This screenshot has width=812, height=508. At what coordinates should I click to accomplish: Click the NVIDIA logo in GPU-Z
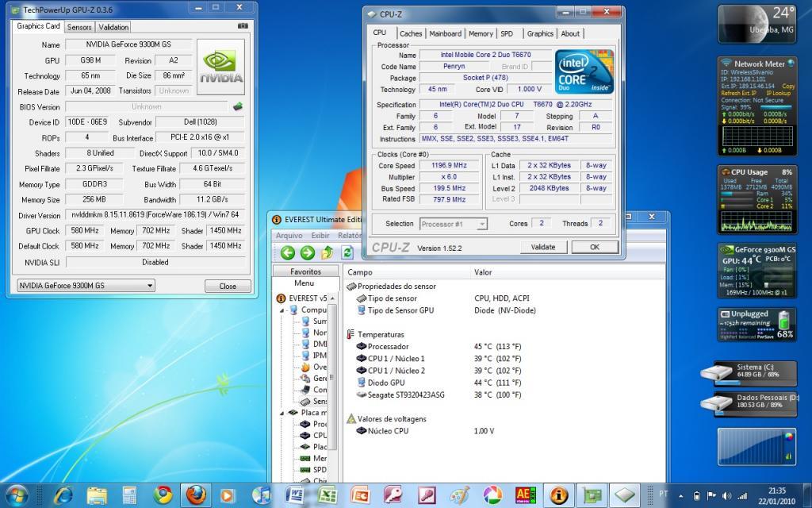221,67
